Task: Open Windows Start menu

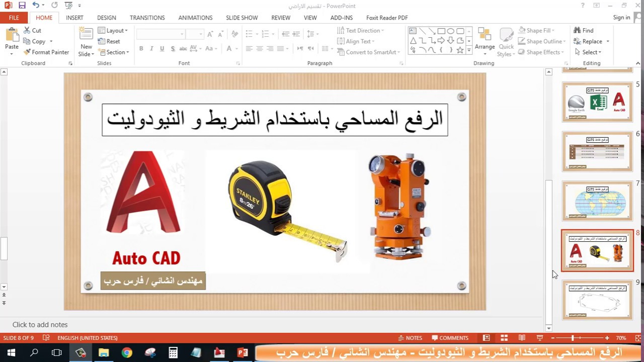Action: 11,353
